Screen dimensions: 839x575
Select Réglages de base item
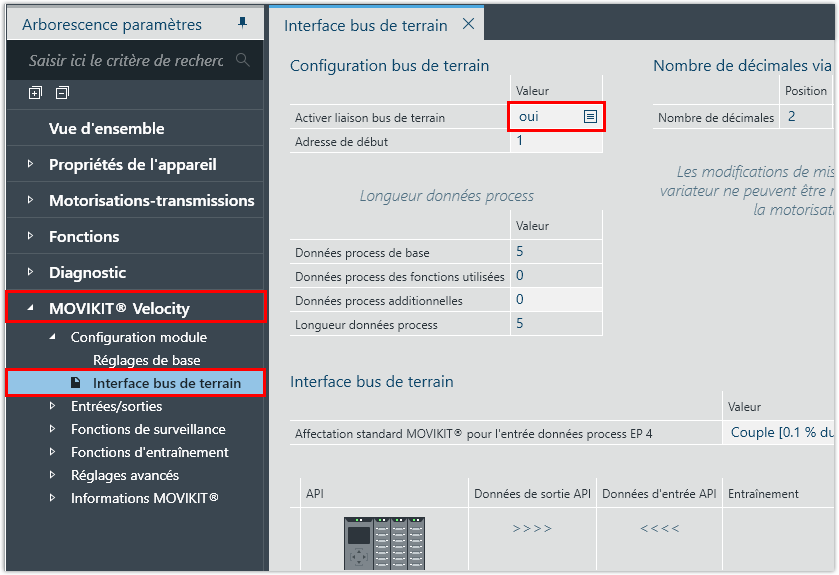(x=146, y=360)
